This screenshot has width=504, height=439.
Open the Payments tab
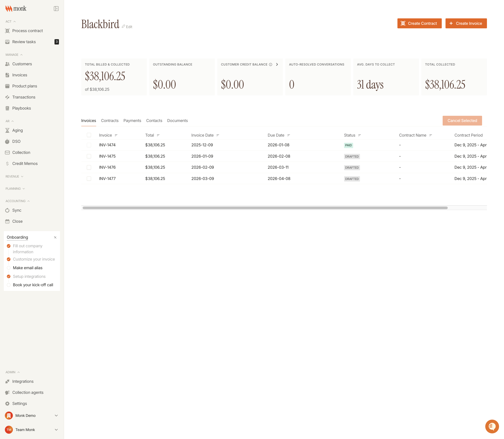132,120
